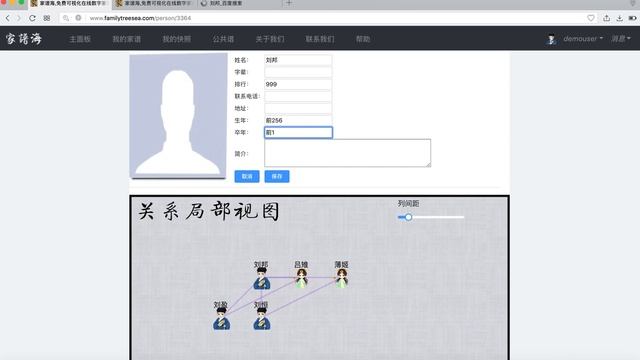Click the demouser avatar icon

pyautogui.click(x=551, y=39)
